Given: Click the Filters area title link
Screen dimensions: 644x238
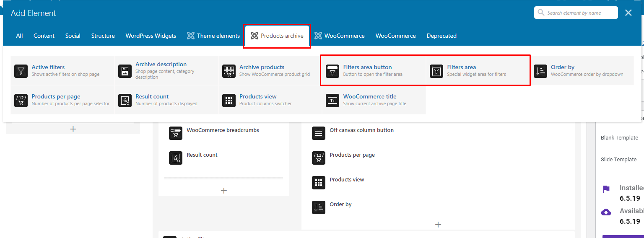Looking at the screenshot, I should [x=461, y=67].
